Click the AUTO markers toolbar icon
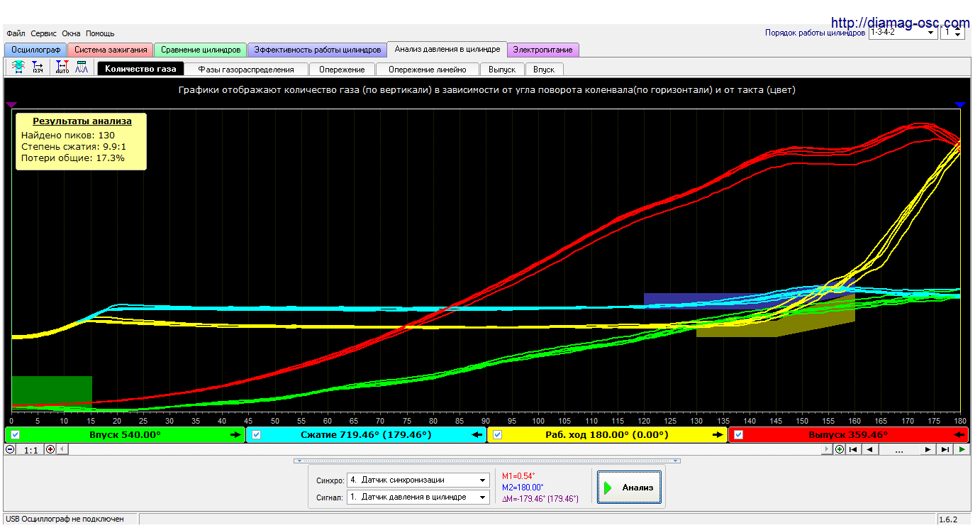Viewport: 980px width, 528px height. point(62,68)
